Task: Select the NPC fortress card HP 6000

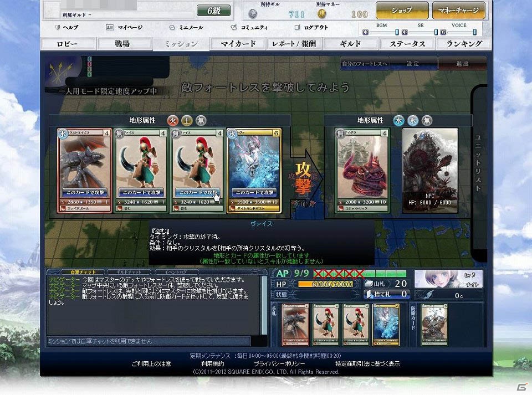Action: pos(430,171)
